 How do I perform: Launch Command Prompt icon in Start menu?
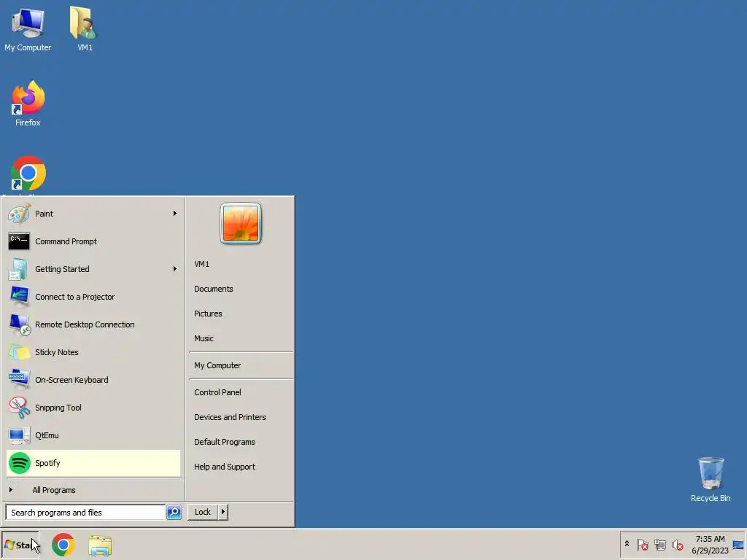coord(19,241)
